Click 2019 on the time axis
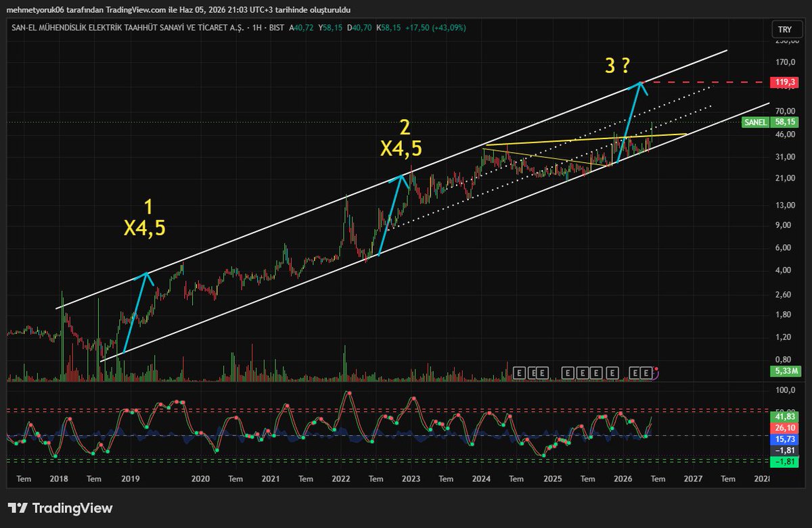Viewport: 812px width, 528px height. pos(130,479)
